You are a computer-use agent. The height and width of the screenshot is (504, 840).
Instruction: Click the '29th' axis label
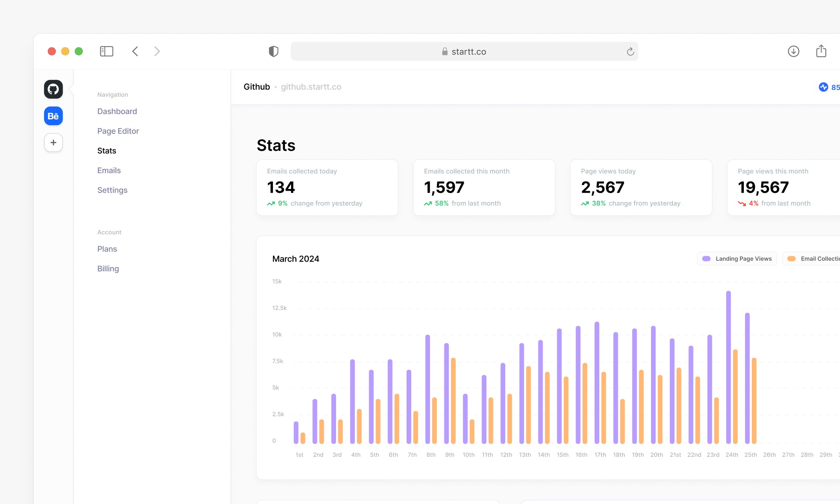[826, 455]
